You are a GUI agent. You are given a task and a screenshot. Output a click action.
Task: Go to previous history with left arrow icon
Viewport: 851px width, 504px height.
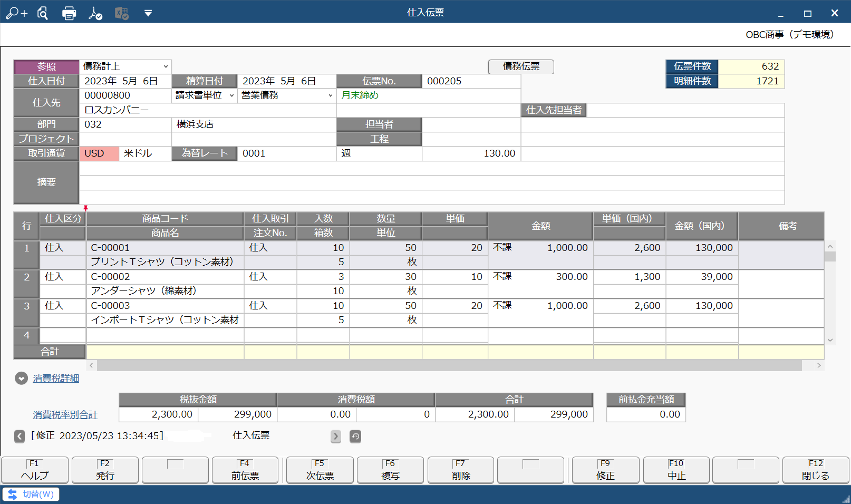[20, 436]
